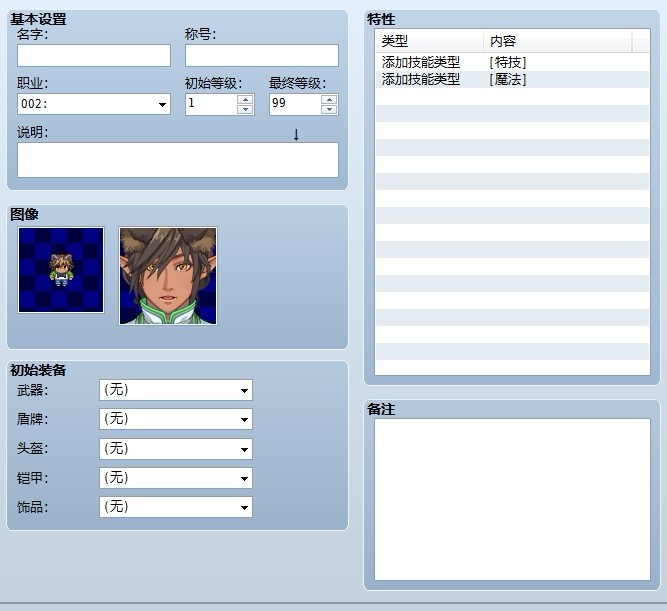
Task: Open the 饰品 accessory dropdown
Action: click(176, 507)
